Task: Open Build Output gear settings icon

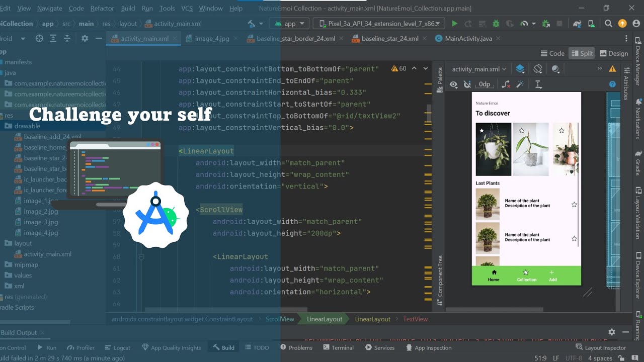Action: pos(612,332)
